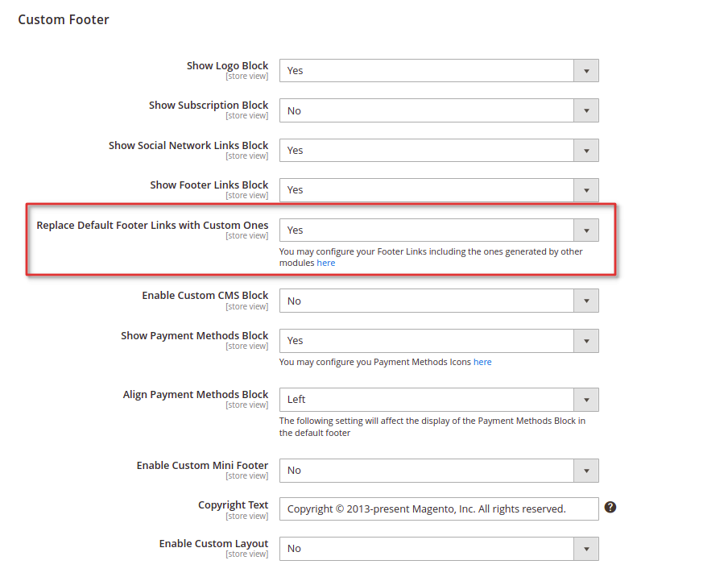Change the Show Footer Links Block setting
The height and width of the screenshot is (577, 728).
click(x=439, y=190)
